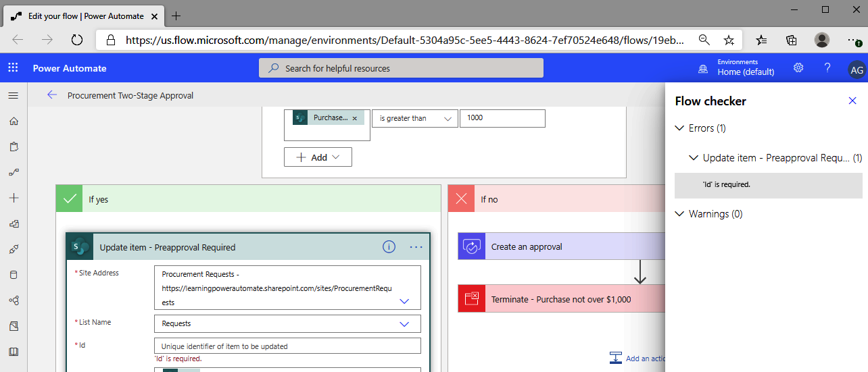
Task: Expand the Warnings (0) section
Action: [x=709, y=214]
